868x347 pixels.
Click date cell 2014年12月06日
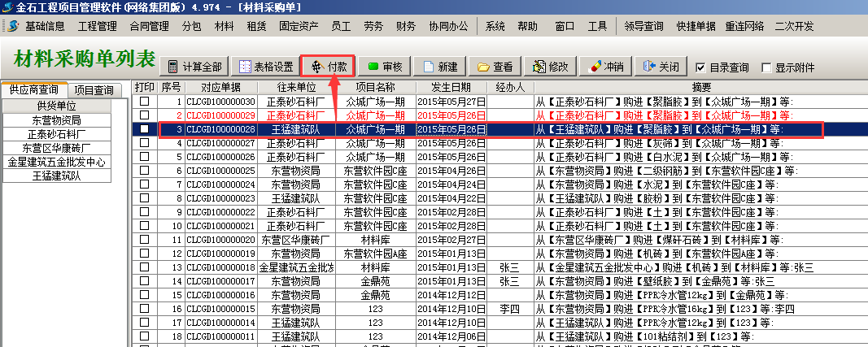click(x=451, y=336)
